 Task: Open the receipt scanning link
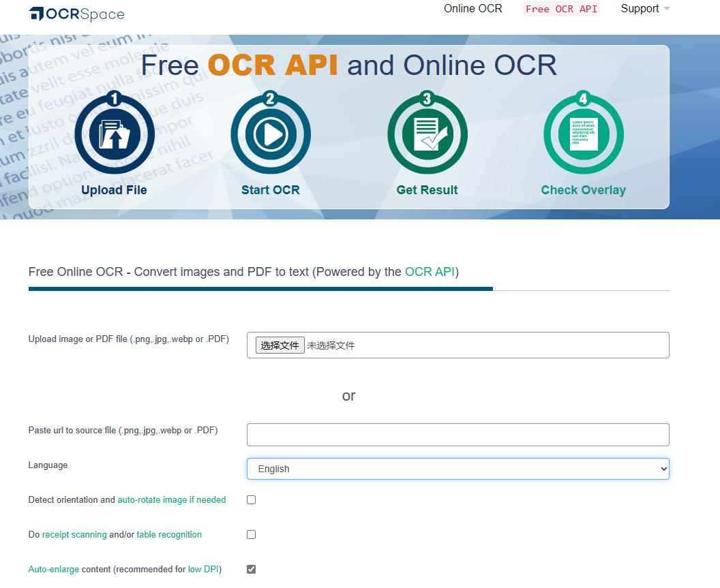pyautogui.click(x=74, y=534)
